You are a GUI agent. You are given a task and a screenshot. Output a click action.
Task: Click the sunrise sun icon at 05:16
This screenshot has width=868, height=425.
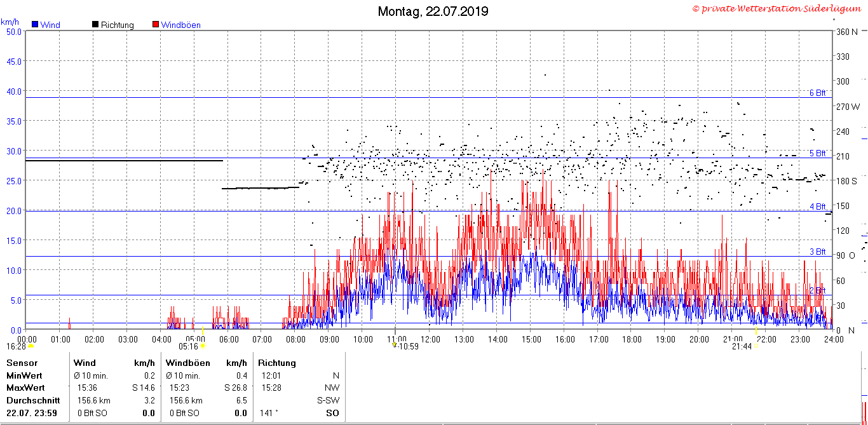(203, 346)
